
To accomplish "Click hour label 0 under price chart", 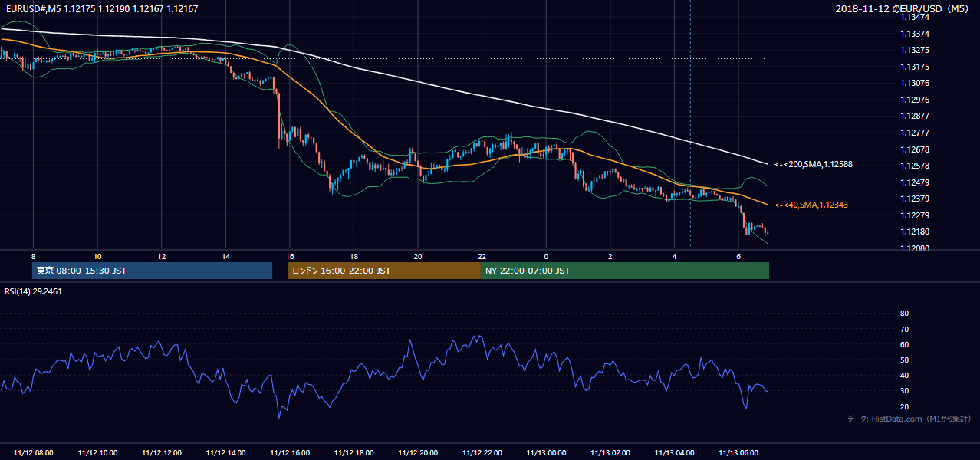I will click(x=546, y=256).
